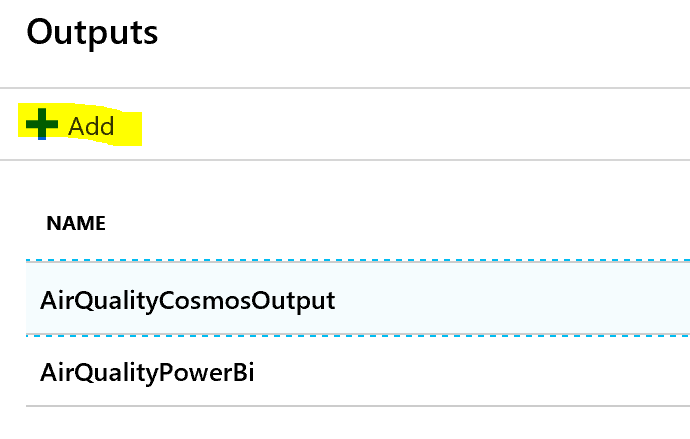Click the Outputs heading
Screen dimensions: 690x439
(x=92, y=31)
